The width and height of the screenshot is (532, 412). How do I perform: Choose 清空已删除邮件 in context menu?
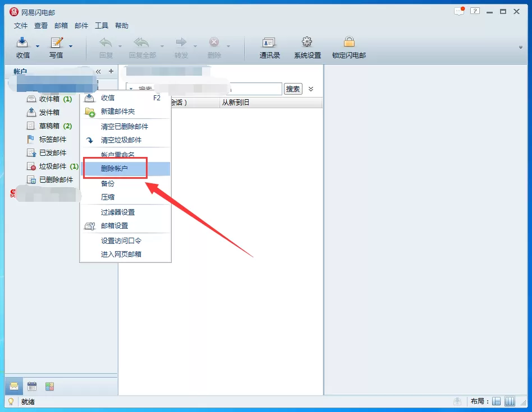[125, 127]
